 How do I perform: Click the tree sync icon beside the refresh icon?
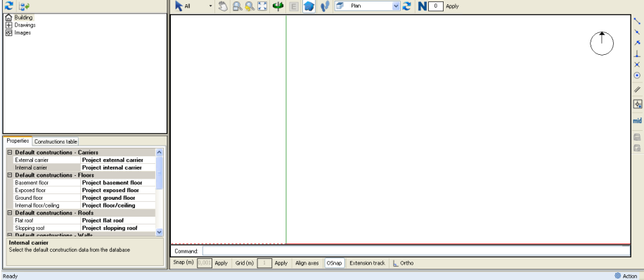coord(24,6)
